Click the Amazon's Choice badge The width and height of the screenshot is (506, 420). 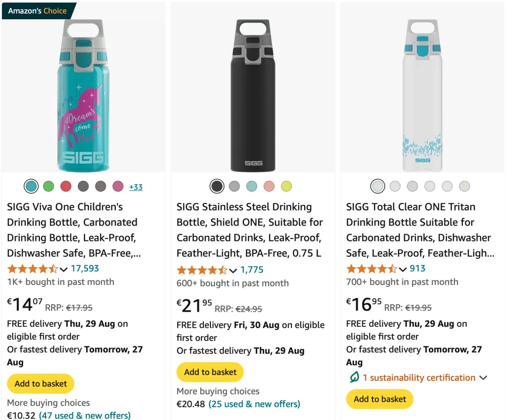37,11
